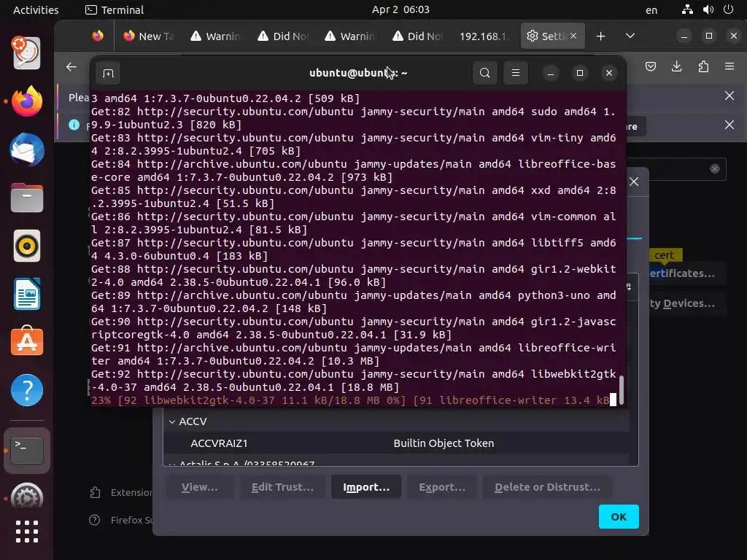Switch to the first Did Not tab
This screenshot has height=560, width=747.
click(284, 36)
